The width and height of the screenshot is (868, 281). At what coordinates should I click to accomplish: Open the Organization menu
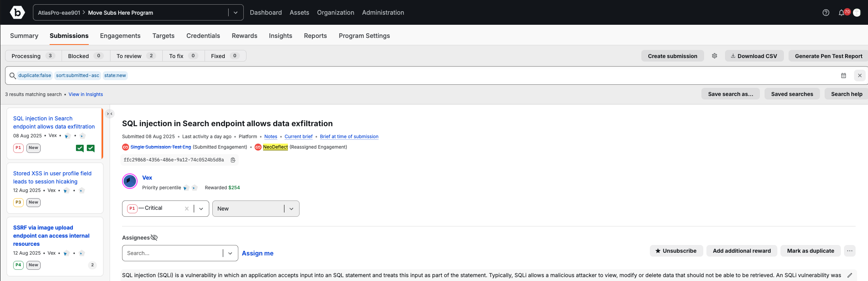336,12
